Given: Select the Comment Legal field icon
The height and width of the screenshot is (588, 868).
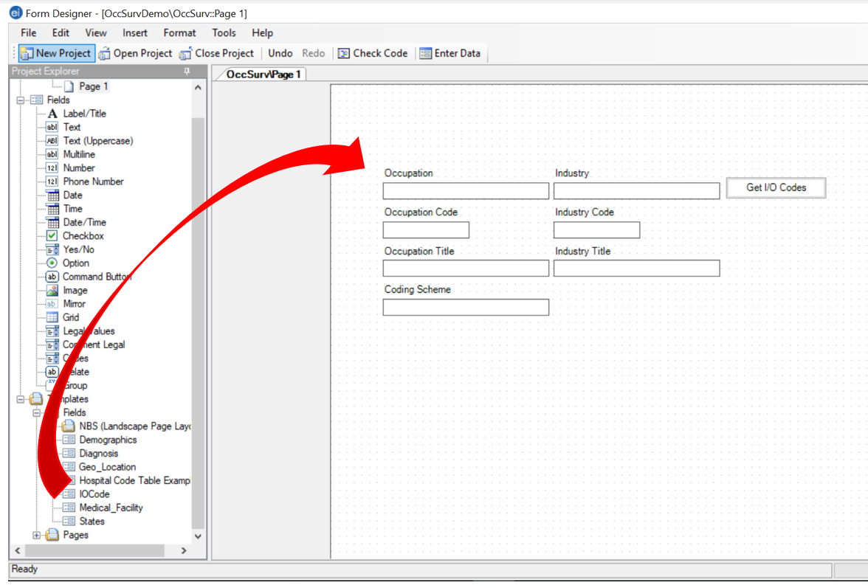Looking at the screenshot, I should point(52,345).
